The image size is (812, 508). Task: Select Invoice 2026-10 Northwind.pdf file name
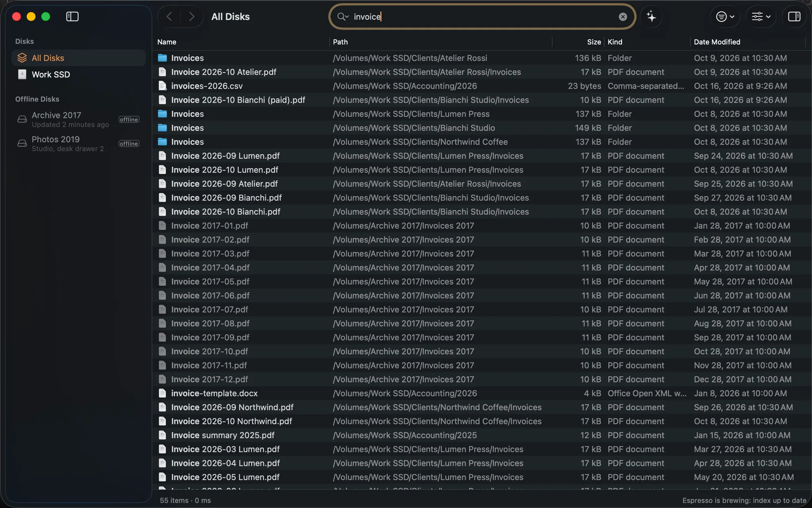click(x=232, y=421)
